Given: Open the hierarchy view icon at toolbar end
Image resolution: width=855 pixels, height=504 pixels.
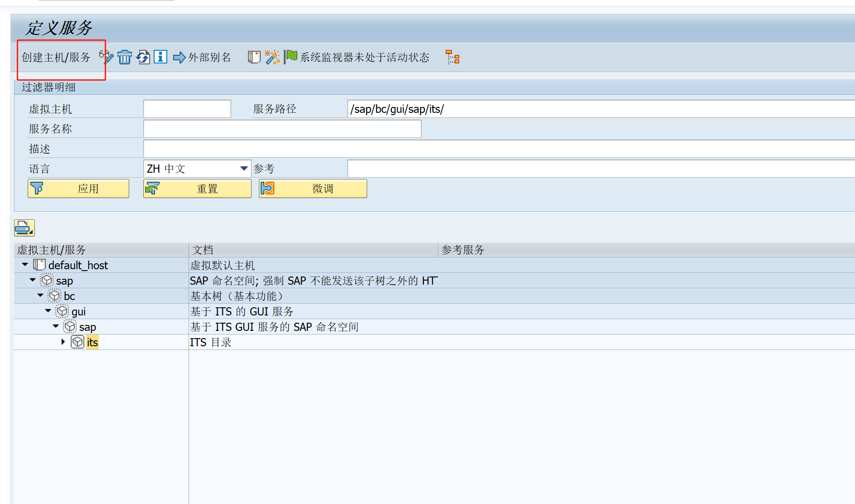Looking at the screenshot, I should (452, 58).
